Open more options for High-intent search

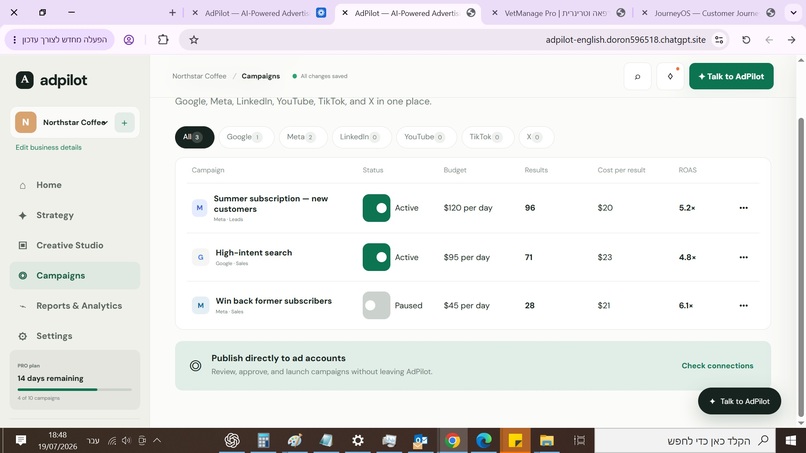coord(743,257)
